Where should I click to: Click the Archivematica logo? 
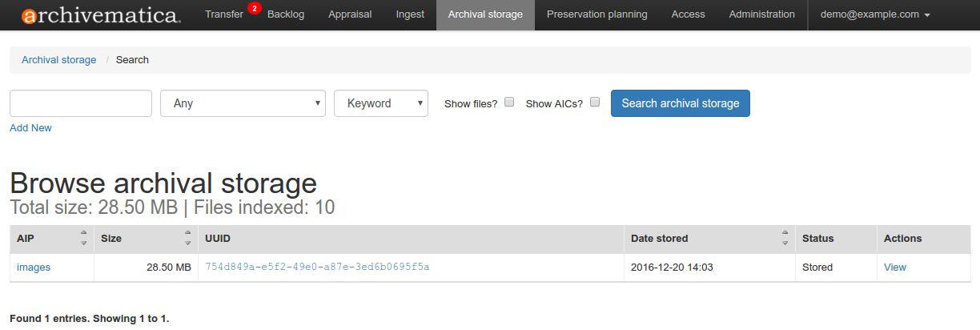click(100, 15)
